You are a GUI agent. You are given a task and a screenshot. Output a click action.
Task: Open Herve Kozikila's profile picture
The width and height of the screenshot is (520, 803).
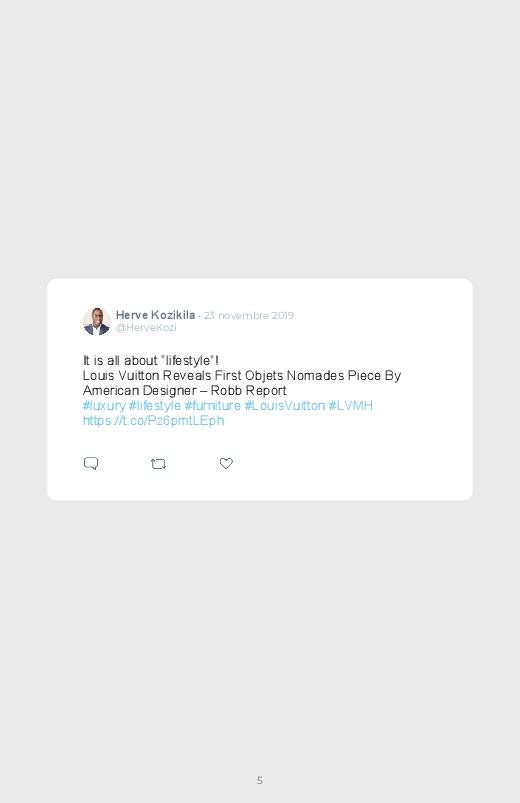[97, 321]
